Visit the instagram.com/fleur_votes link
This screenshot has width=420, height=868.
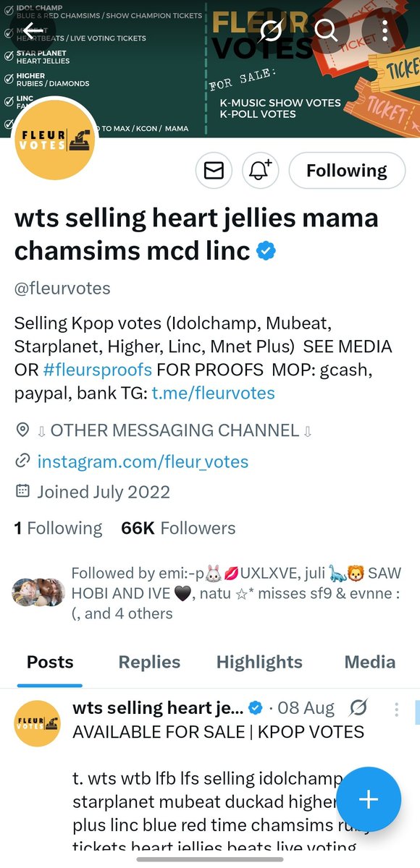coord(143,461)
